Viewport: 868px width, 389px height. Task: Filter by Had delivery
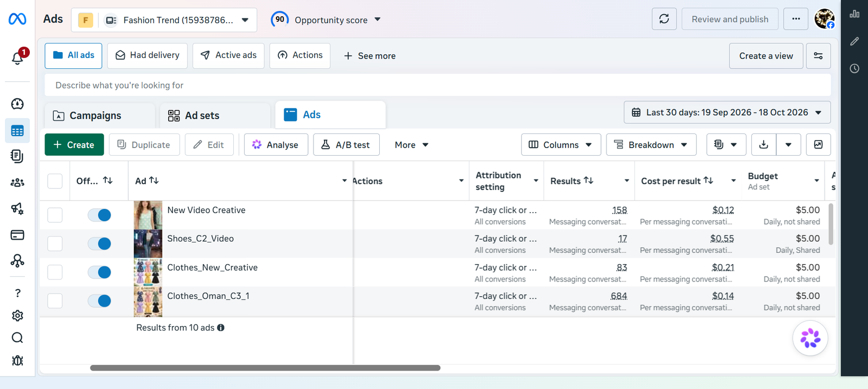point(148,56)
